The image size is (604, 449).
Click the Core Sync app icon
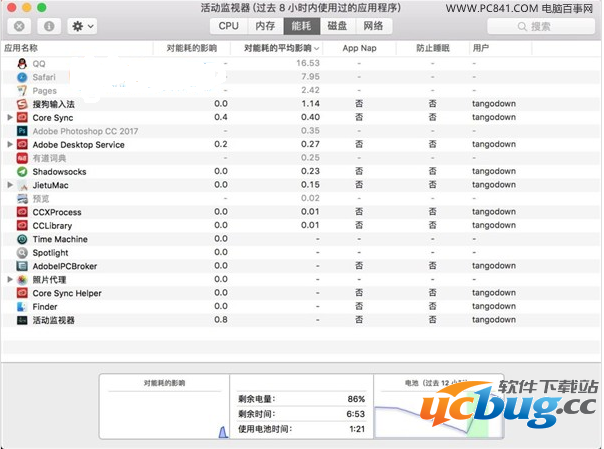click(22, 117)
